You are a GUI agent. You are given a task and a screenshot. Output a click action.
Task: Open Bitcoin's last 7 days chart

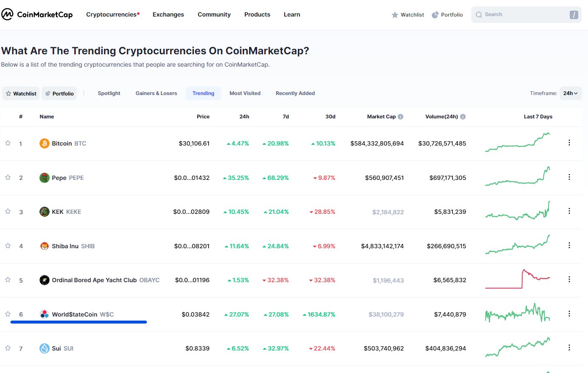[x=518, y=143]
